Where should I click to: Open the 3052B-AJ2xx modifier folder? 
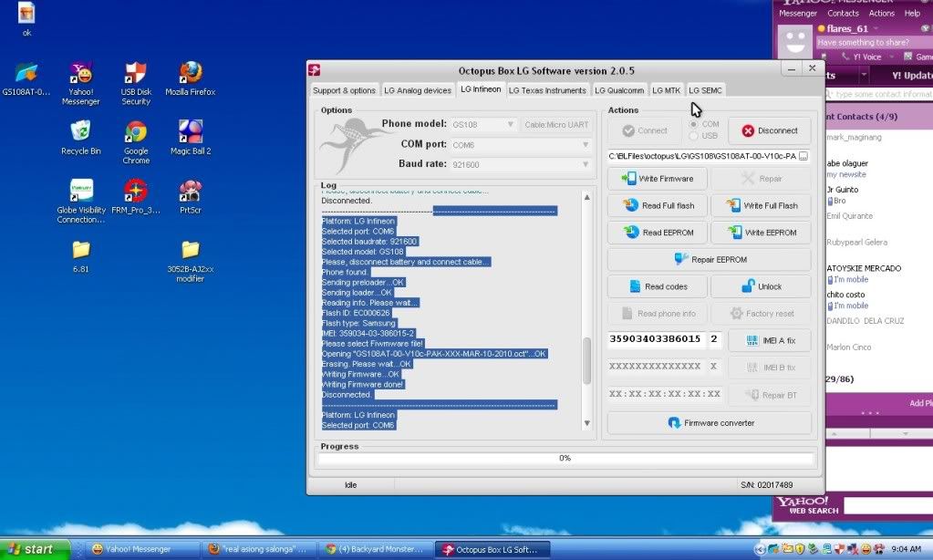coord(191,261)
